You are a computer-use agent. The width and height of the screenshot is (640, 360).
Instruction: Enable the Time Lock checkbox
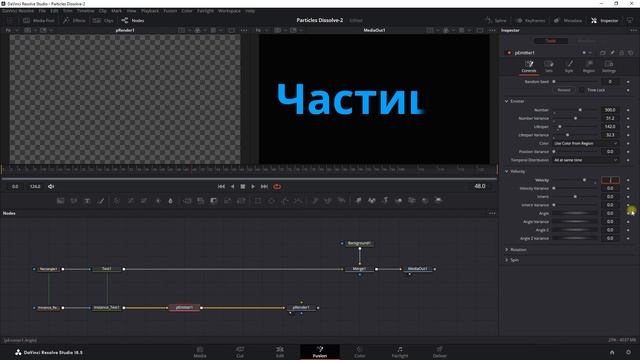tap(582, 90)
